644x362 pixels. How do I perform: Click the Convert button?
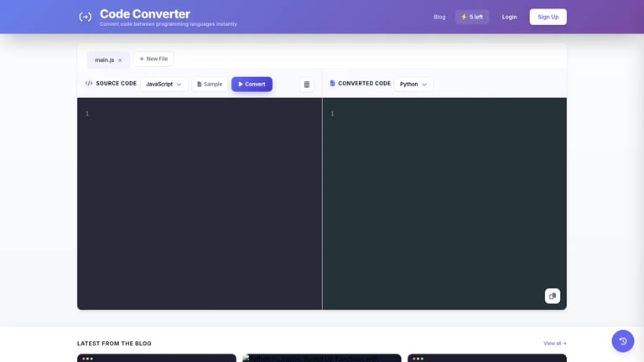[252, 84]
